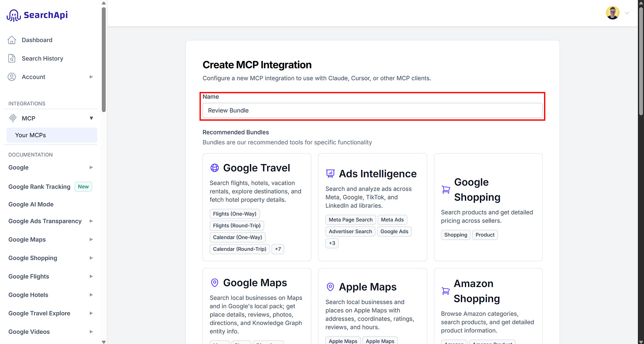644x344 pixels.
Task: Expand the Google Videos arrow
Action: pyautogui.click(x=91, y=332)
